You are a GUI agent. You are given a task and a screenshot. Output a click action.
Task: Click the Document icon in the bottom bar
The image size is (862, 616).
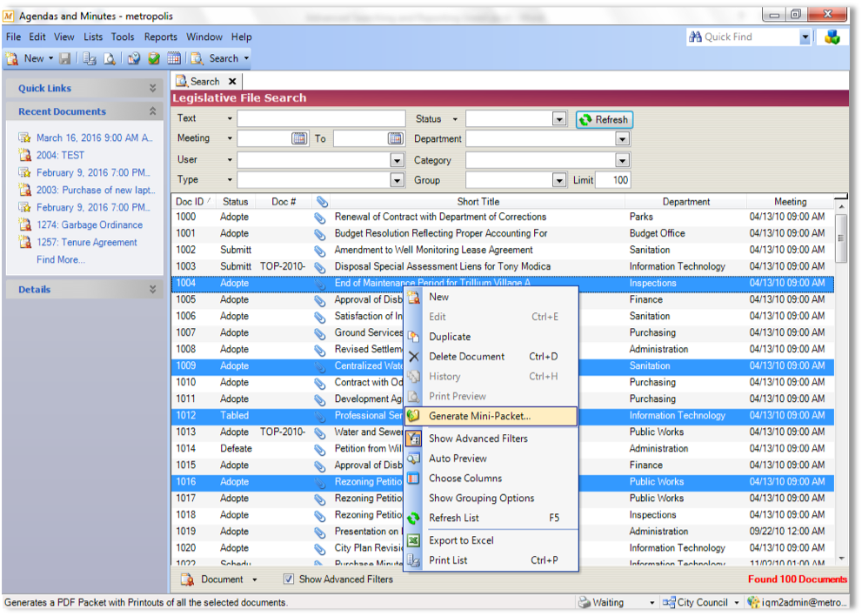[188, 579]
